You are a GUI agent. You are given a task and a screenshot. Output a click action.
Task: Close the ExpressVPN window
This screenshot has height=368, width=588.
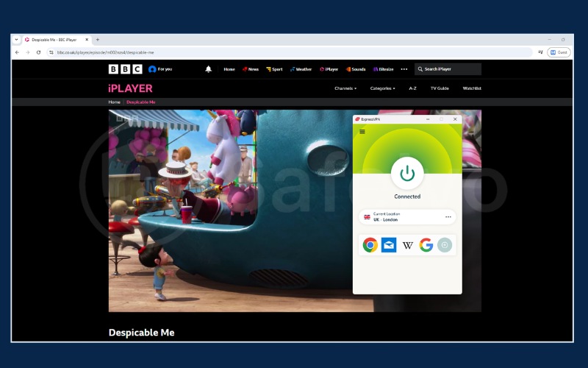(x=455, y=119)
